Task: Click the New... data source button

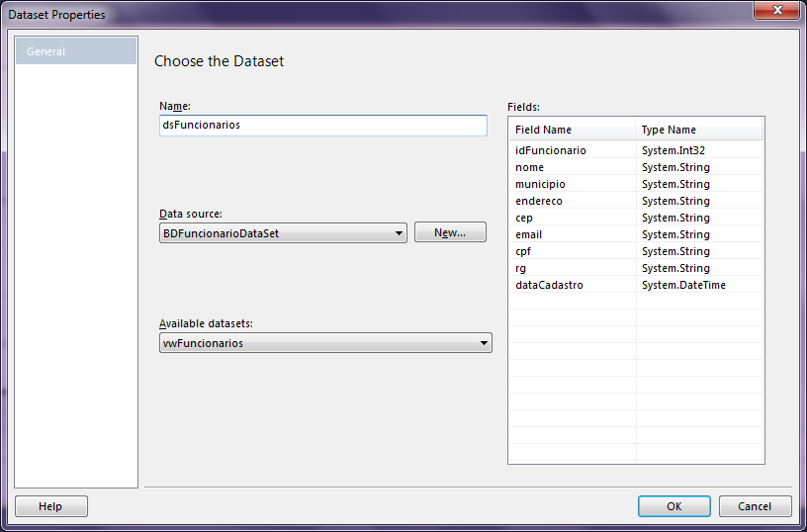Action: coord(450,232)
